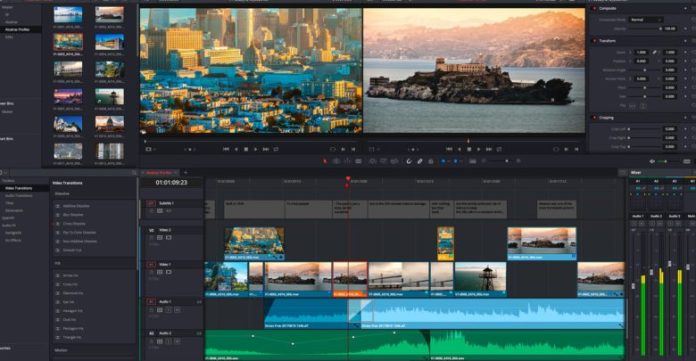Select Video Transitions in the effects tree
This screenshot has width=696, height=361.
(x=18, y=188)
